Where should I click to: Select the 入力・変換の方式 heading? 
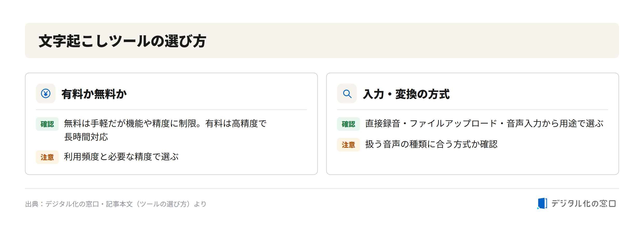(x=406, y=94)
